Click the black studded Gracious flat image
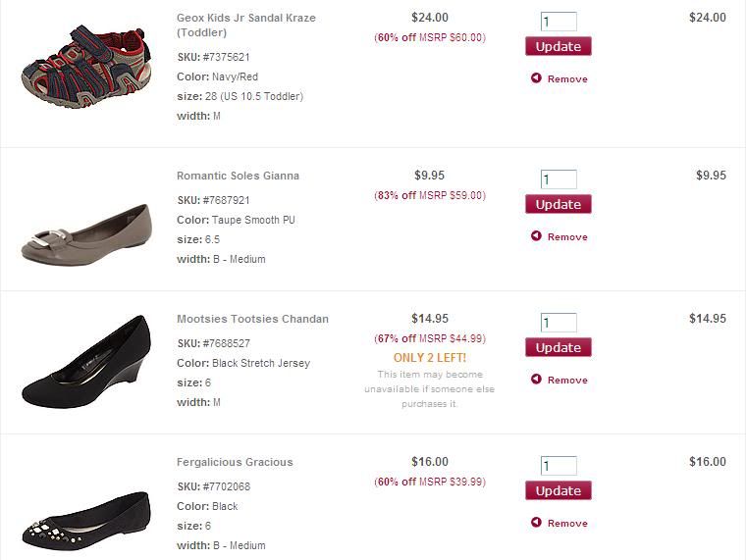This screenshot has height=560, width=747. tap(85, 517)
